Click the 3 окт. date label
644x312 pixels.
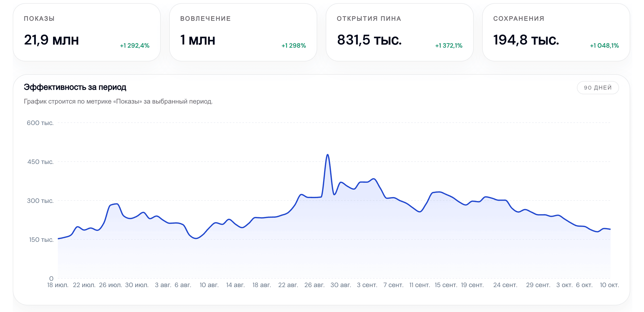[564, 285]
